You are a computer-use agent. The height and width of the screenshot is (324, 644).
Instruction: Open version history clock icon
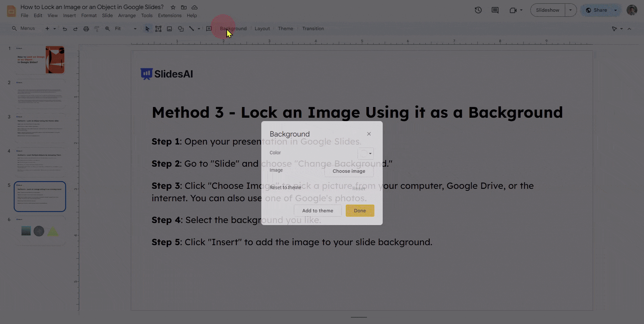pos(478,10)
